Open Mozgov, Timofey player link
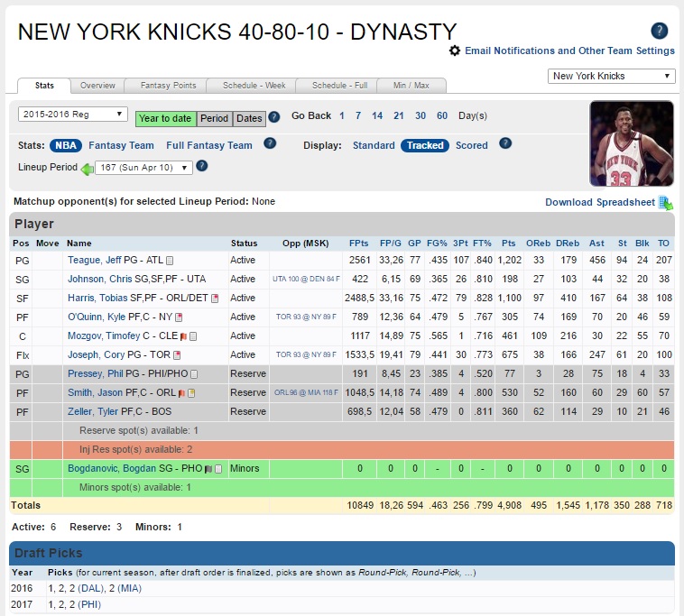Image resolution: width=684 pixels, height=616 pixels. coord(104,336)
